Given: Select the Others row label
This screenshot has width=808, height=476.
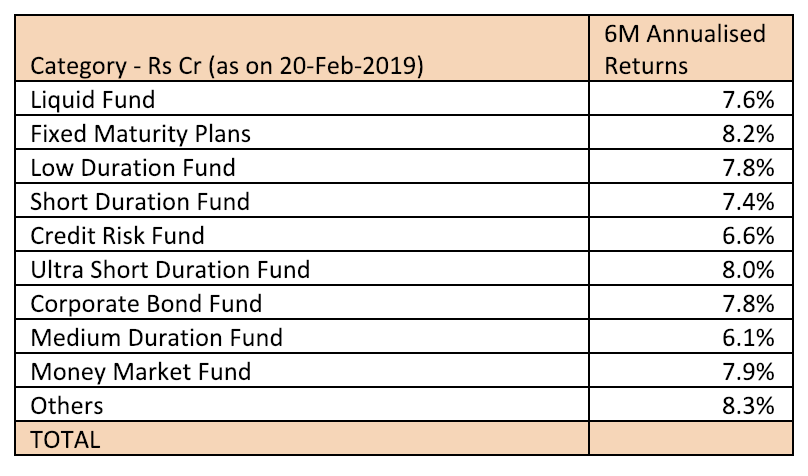Looking at the screenshot, I should [x=67, y=405].
